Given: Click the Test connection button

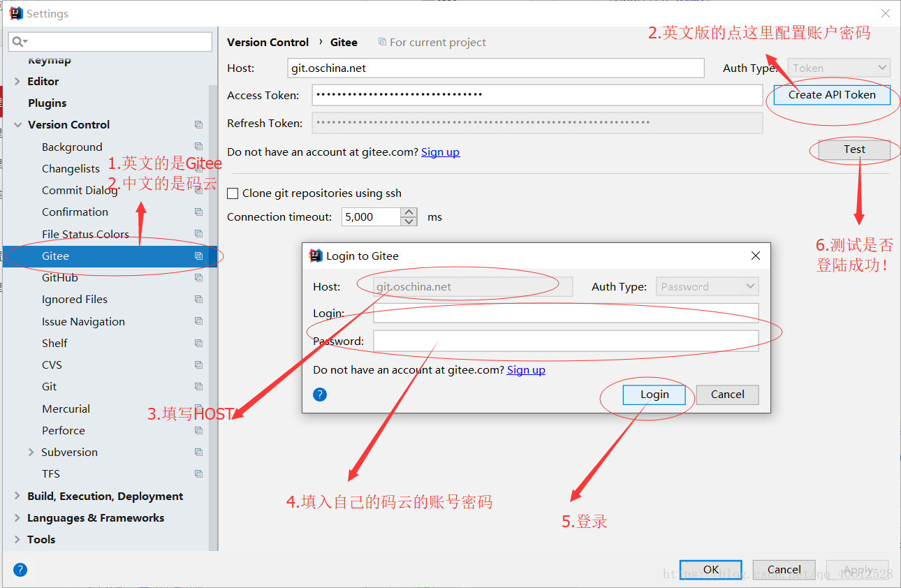Looking at the screenshot, I should click(854, 149).
